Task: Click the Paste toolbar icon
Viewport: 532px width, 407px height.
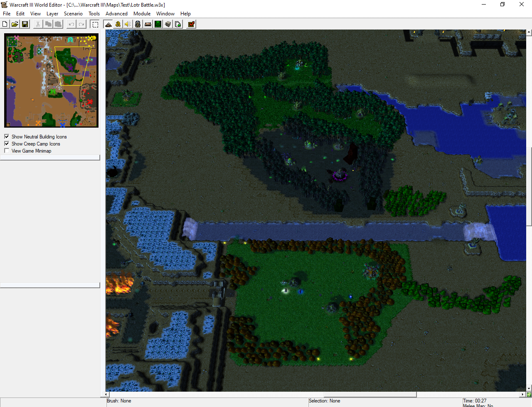Action: pos(58,24)
